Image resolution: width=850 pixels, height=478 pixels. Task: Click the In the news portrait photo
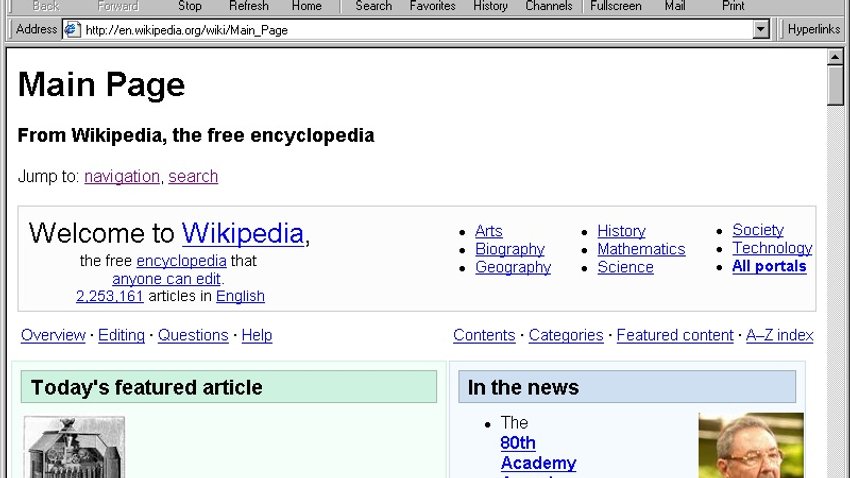click(x=751, y=445)
